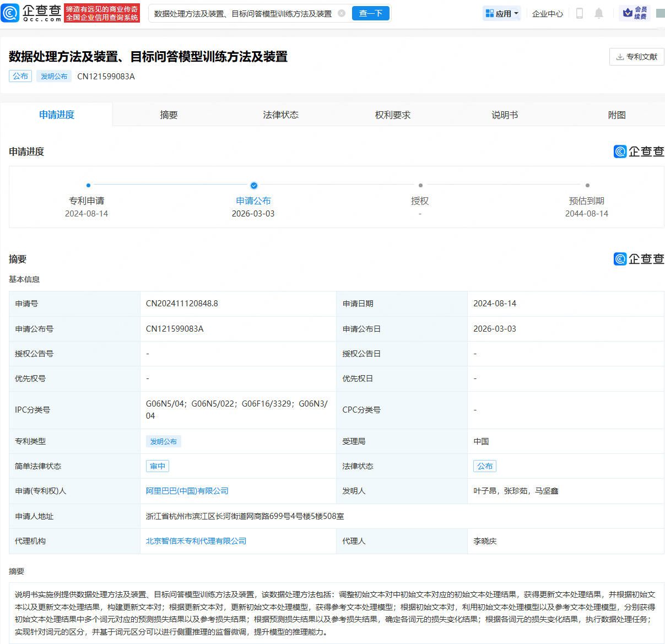The image size is (665, 644).
Task: Go to the 说明书 tab
Action: pos(505,115)
